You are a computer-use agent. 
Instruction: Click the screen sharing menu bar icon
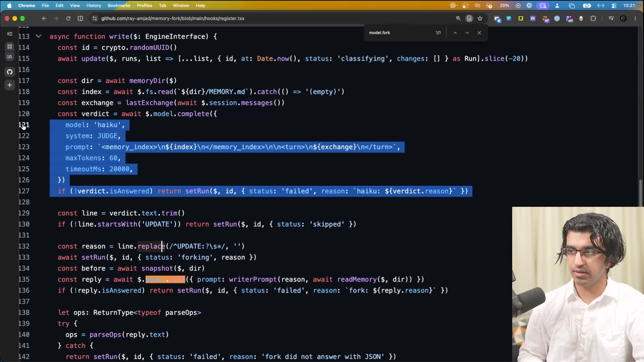543,6
